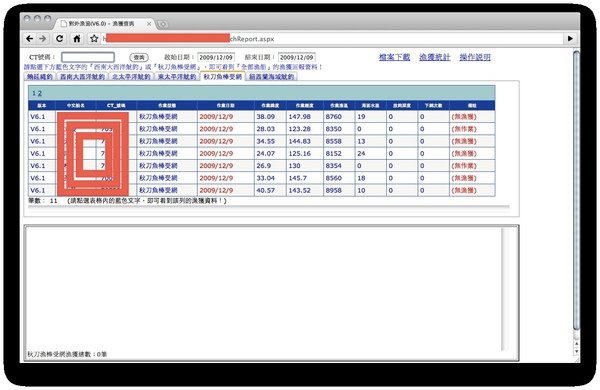Switch to the 東太平洋魷釣 tab
Image resolution: width=600 pixels, height=390 pixels.
point(177,77)
